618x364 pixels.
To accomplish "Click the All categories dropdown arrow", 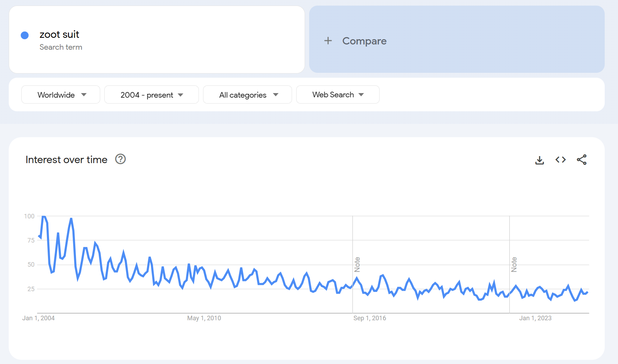I will (x=276, y=95).
